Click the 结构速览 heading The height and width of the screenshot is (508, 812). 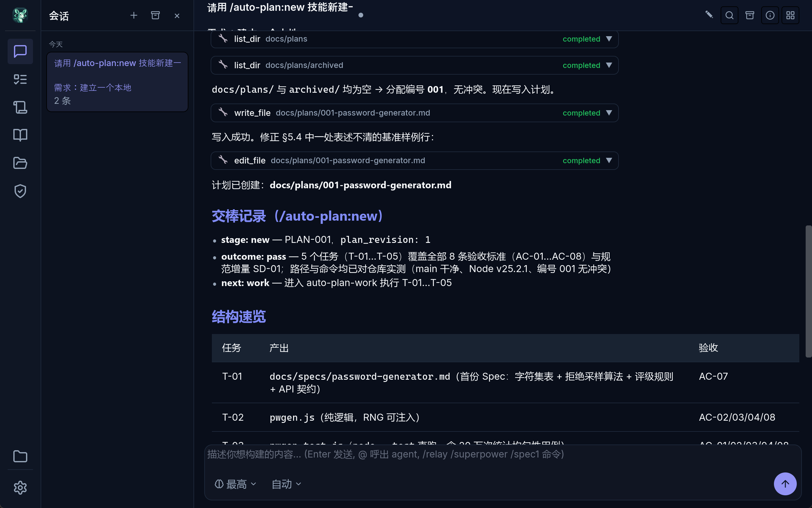(239, 317)
